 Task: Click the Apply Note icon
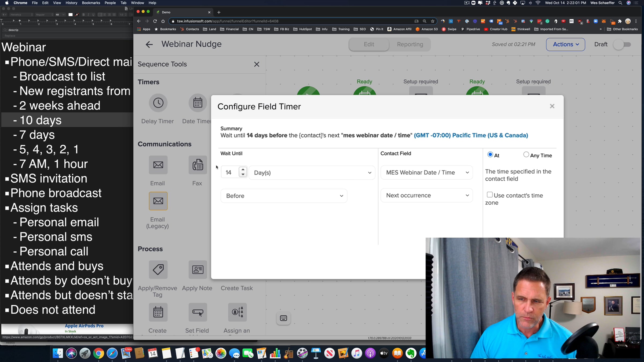pos(197,269)
